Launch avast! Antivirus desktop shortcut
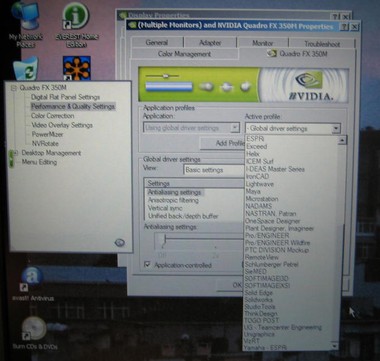This screenshot has width=380, height=361. pos(32,284)
